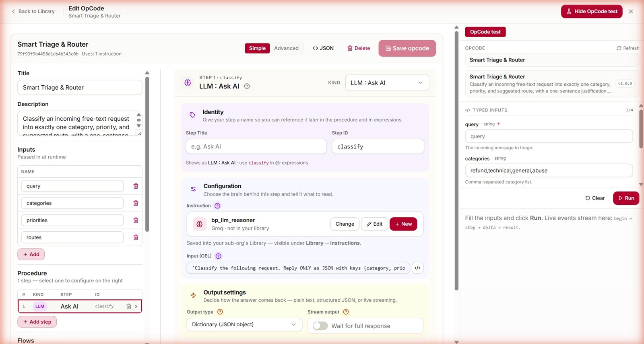Delete the query input row

(x=136, y=186)
